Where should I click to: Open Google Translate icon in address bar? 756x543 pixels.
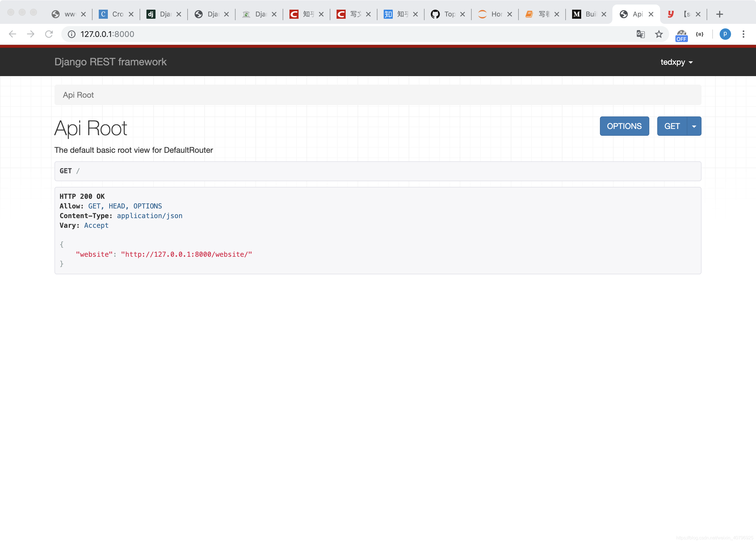tap(640, 34)
